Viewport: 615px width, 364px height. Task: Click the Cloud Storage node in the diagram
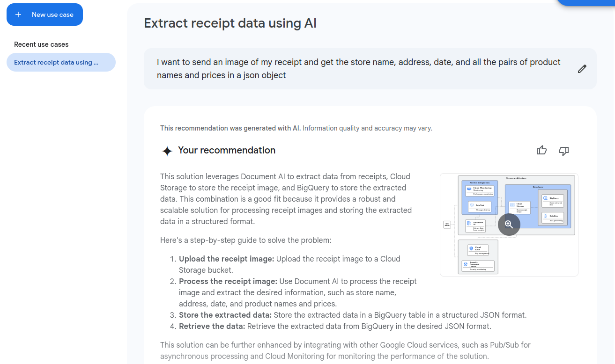pyautogui.click(x=519, y=207)
